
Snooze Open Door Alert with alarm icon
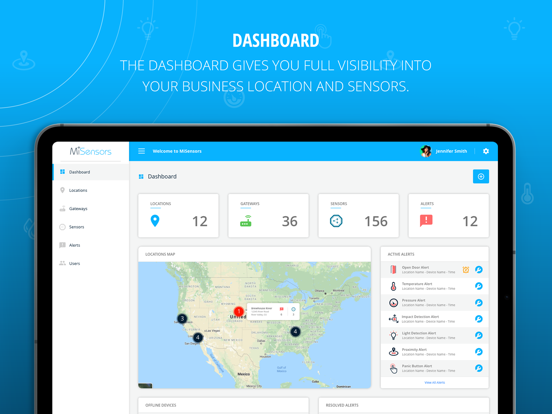click(466, 270)
